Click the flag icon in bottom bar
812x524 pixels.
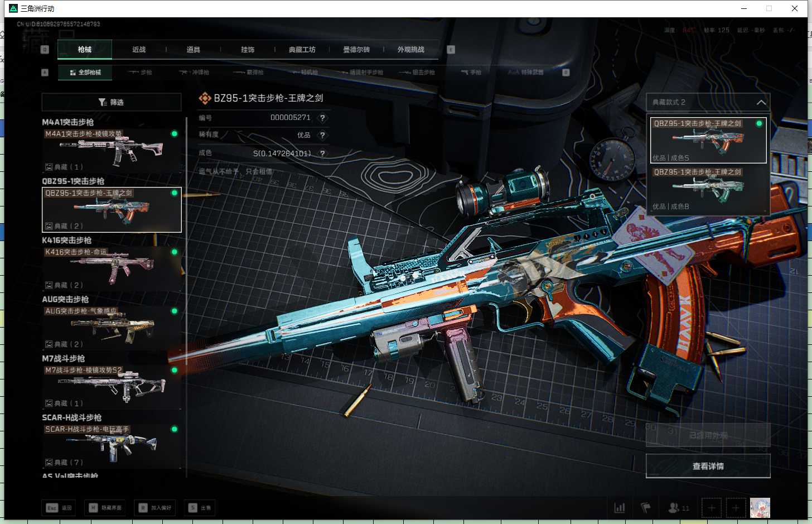tap(646, 508)
